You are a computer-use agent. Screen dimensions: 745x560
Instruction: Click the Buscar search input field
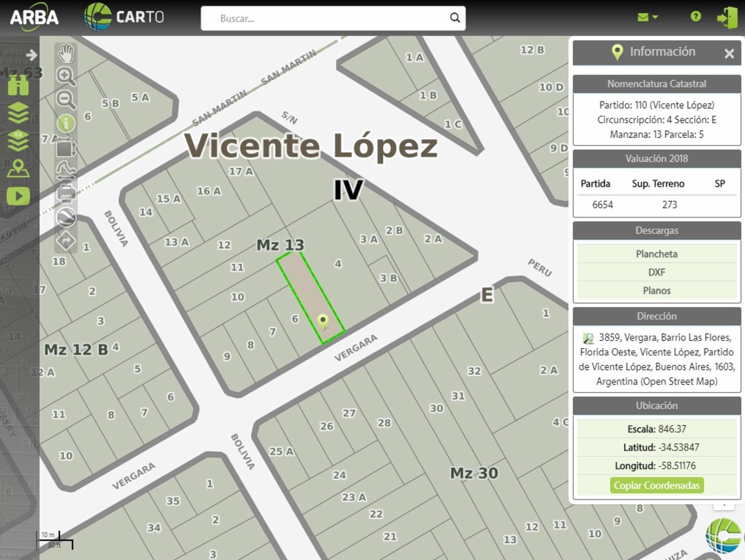[x=327, y=19]
